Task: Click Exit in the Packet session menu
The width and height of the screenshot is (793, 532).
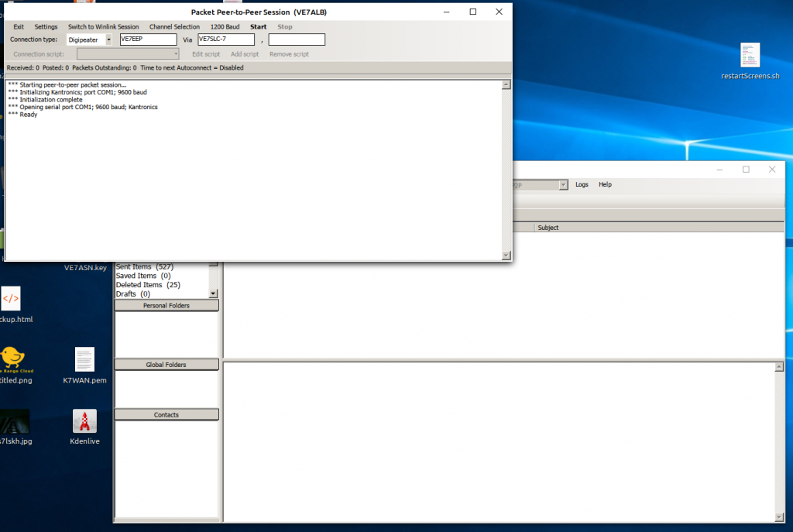Action: [x=19, y=27]
